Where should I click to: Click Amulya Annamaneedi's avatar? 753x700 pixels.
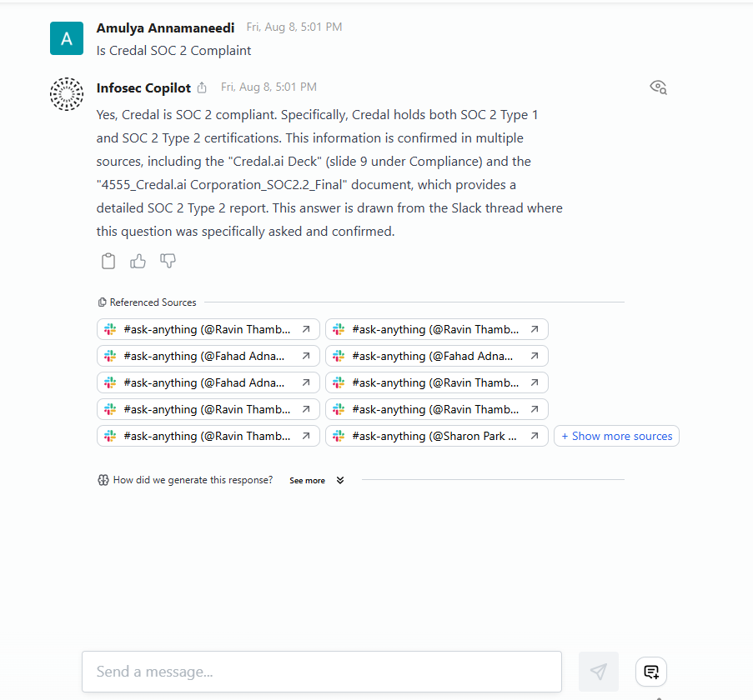tap(67, 37)
